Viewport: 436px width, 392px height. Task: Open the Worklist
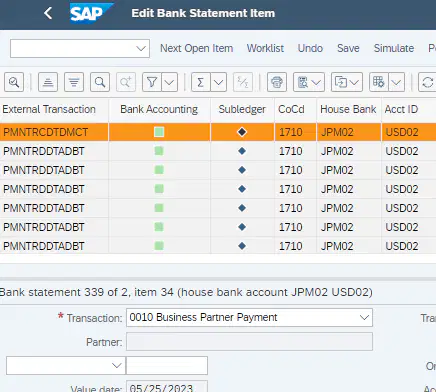pos(265,48)
